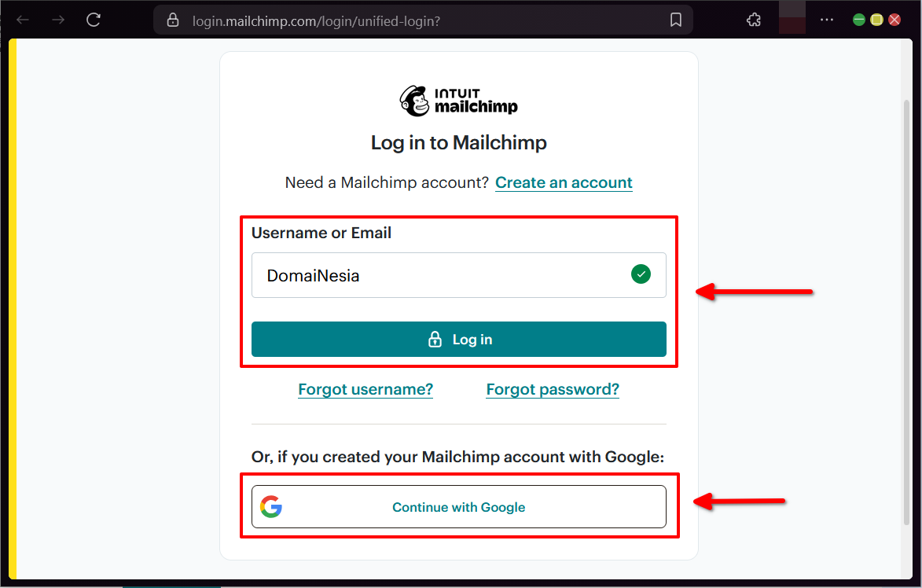Click the Intuit Mailchimp logo
This screenshot has height=588, width=922.
(458, 98)
